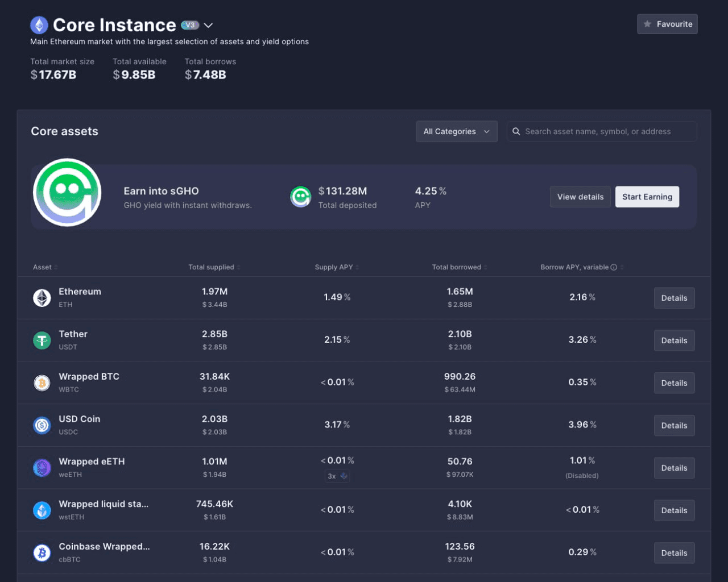728x582 pixels.
Task: Click the Tether USDT asset icon
Action: click(42, 340)
